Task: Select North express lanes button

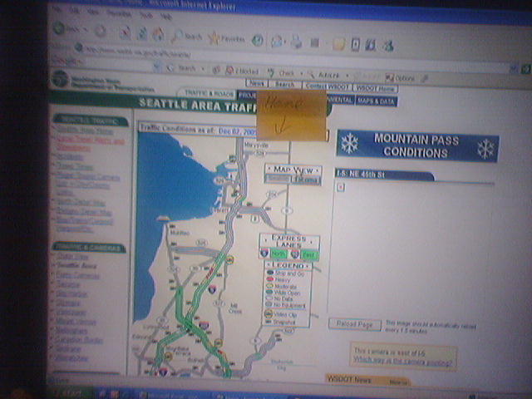Action: 278,254
